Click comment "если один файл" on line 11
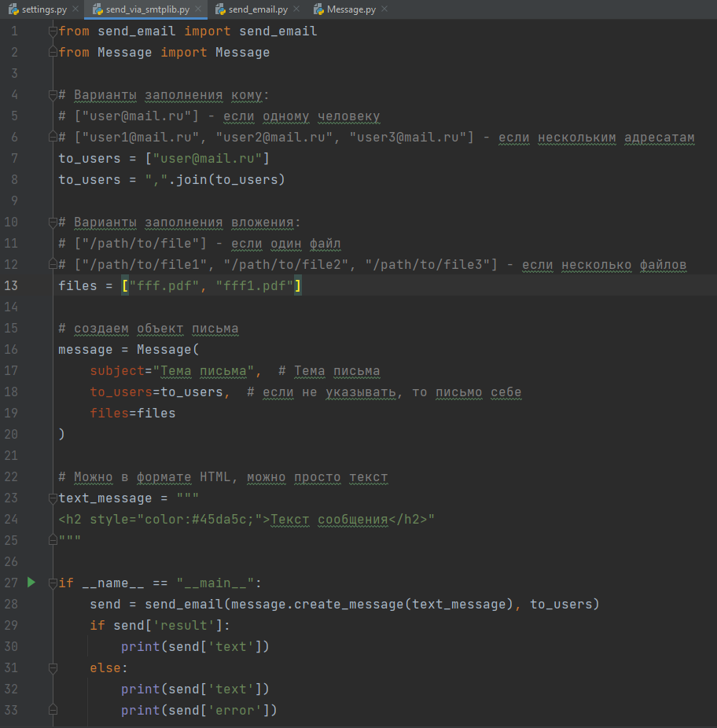Viewport: 717px width, 728px height. point(285,243)
